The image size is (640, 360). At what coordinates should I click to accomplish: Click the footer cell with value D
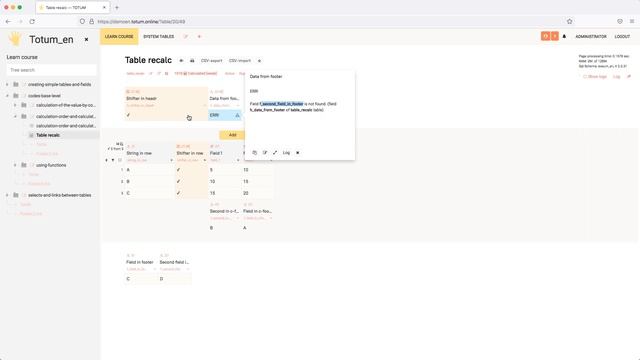[175, 279]
